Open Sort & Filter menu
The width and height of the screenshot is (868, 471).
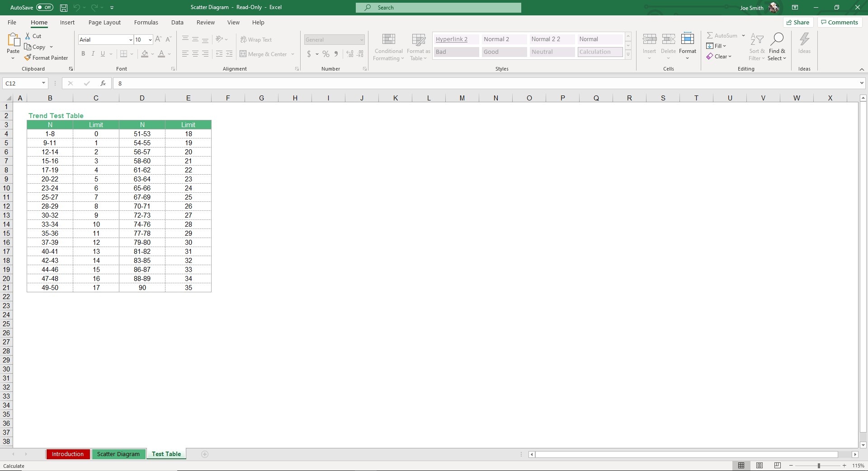point(757,47)
